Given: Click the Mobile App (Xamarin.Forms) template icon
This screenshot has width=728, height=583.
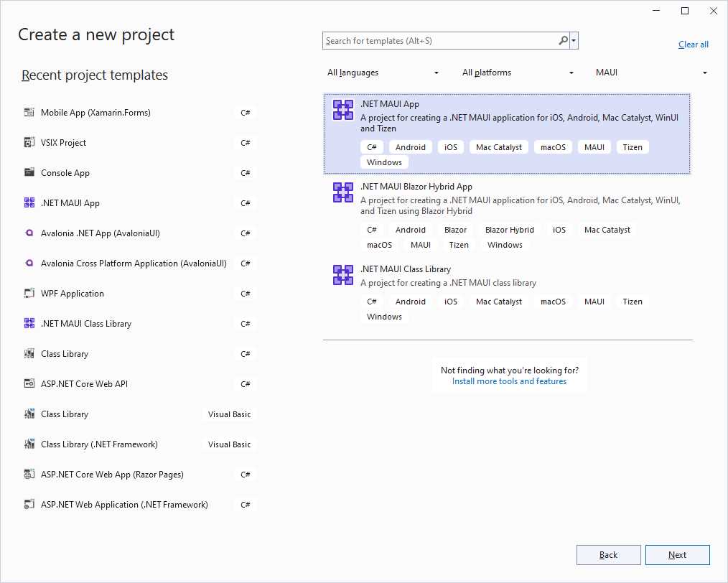Looking at the screenshot, I should tap(29, 112).
